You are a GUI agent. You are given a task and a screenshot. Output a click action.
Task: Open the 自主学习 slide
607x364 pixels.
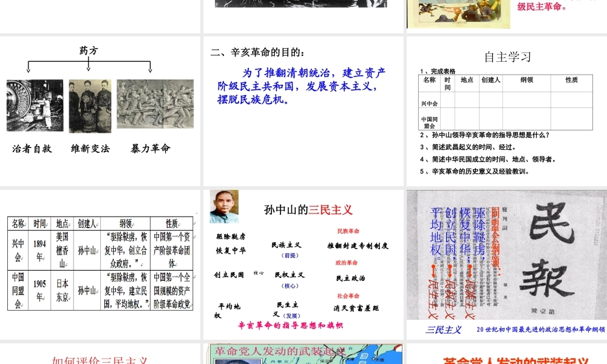point(507,112)
